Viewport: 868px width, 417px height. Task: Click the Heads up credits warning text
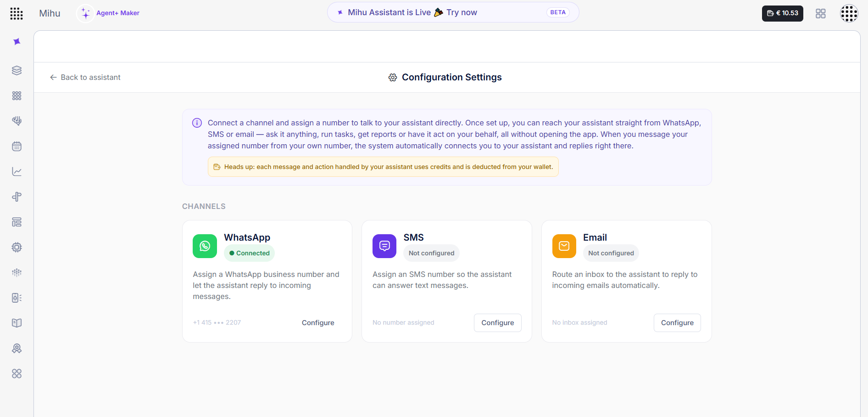tap(389, 167)
